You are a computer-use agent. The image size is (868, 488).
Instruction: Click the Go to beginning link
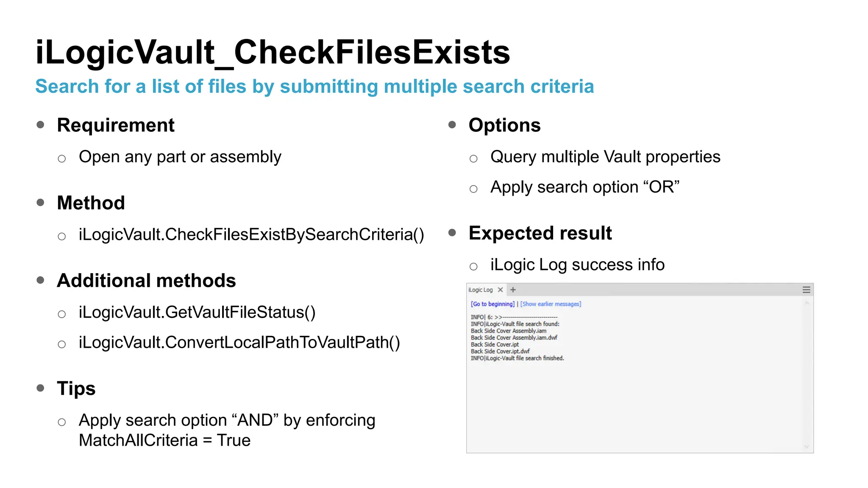(492, 304)
